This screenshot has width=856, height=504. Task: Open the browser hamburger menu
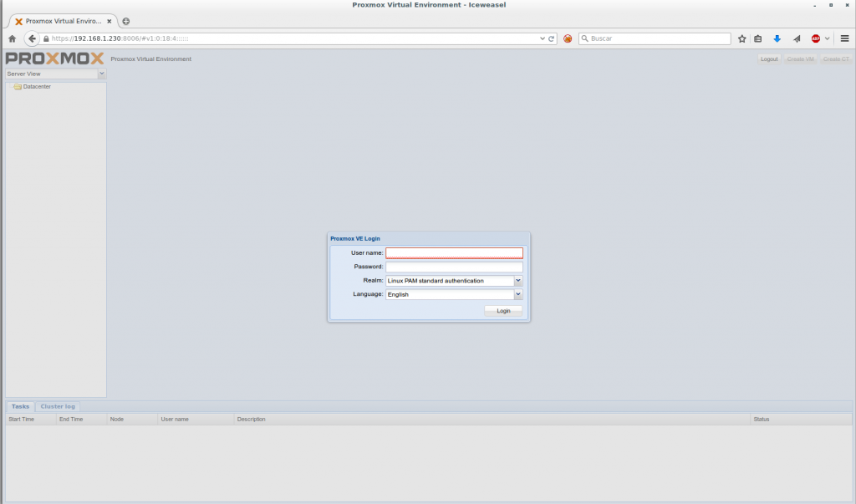point(844,38)
